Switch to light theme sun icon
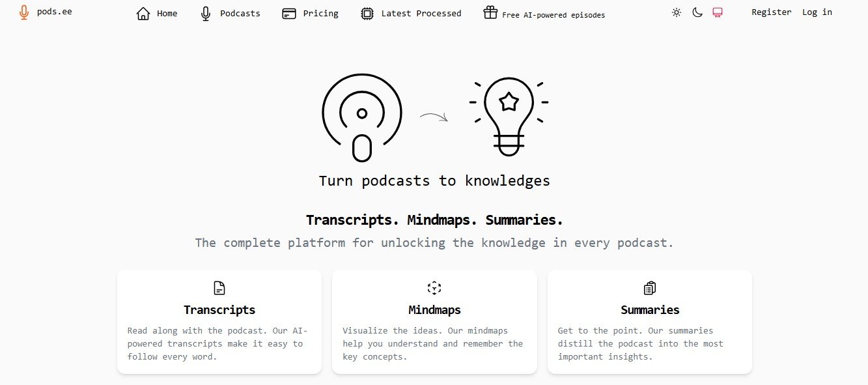The width and height of the screenshot is (868, 385). click(677, 12)
